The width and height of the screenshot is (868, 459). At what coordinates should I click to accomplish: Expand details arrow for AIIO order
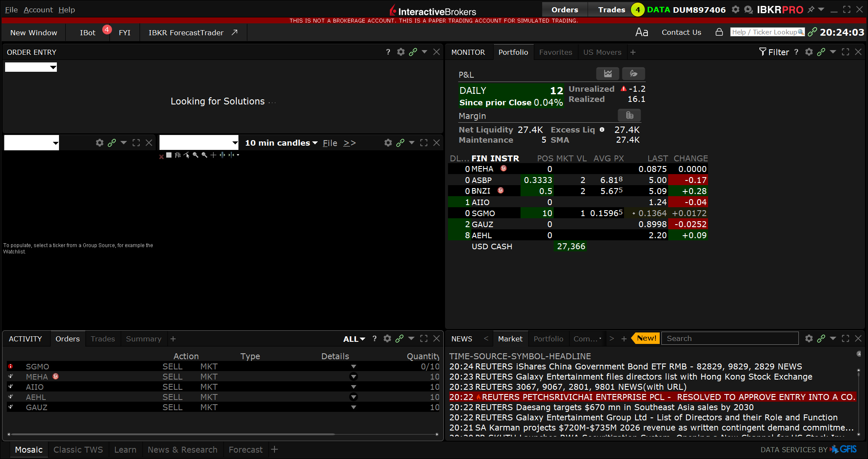pos(353,387)
